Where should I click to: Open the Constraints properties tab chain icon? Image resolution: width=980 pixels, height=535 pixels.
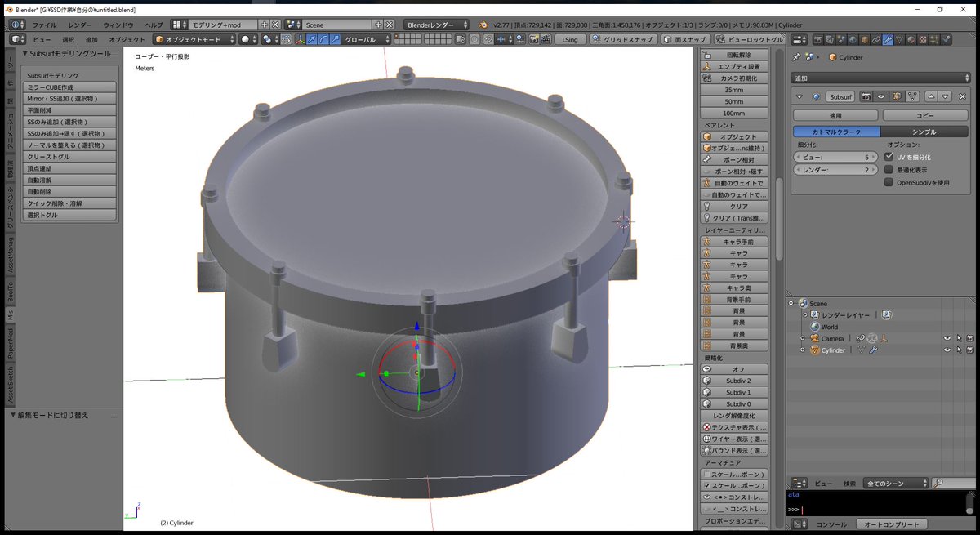(x=876, y=39)
